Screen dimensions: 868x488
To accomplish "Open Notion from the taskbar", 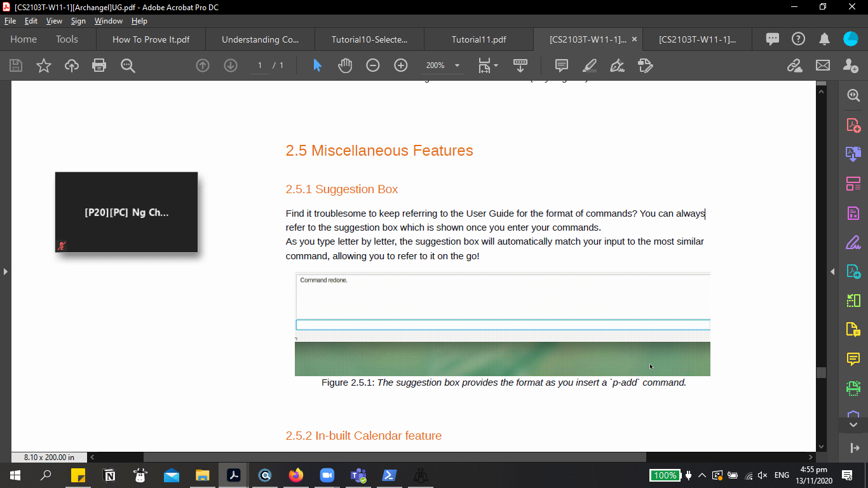I will [x=109, y=475].
